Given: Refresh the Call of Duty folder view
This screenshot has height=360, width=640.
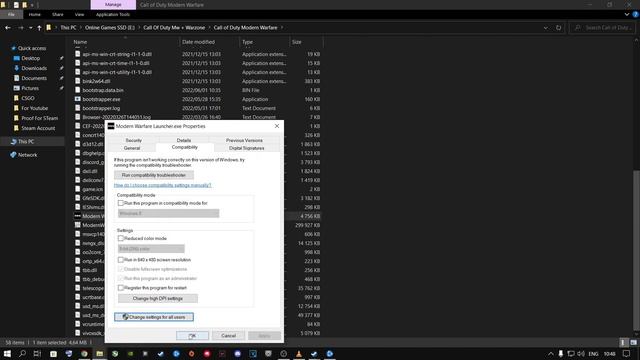Looking at the screenshot, I should click(558, 28).
